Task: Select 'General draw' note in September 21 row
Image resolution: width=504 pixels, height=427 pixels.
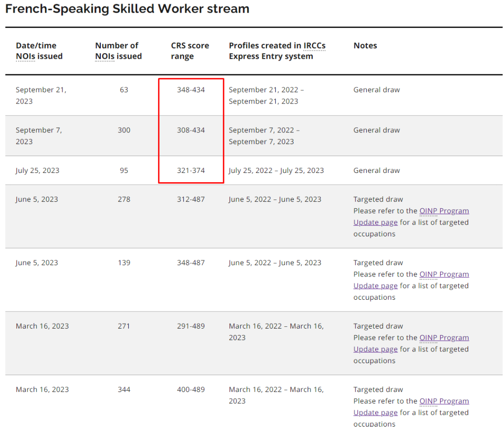Action: pyautogui.click(x=377, y=90)
